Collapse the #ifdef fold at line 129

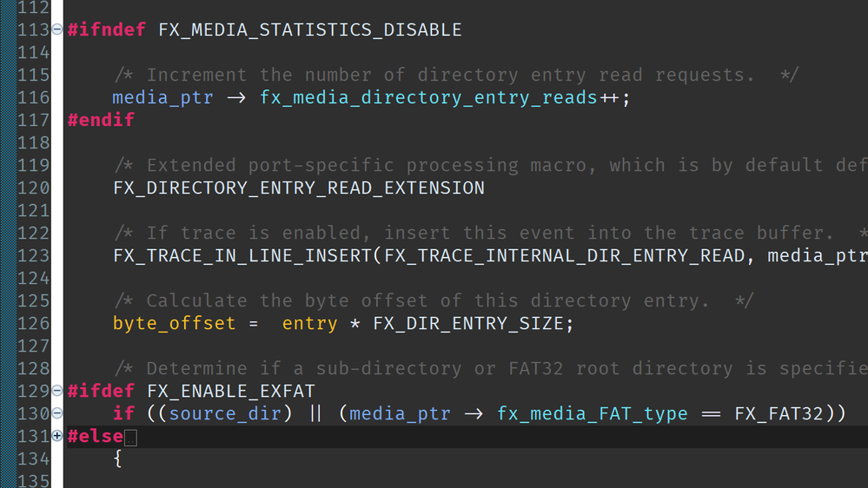coord(57,391)
